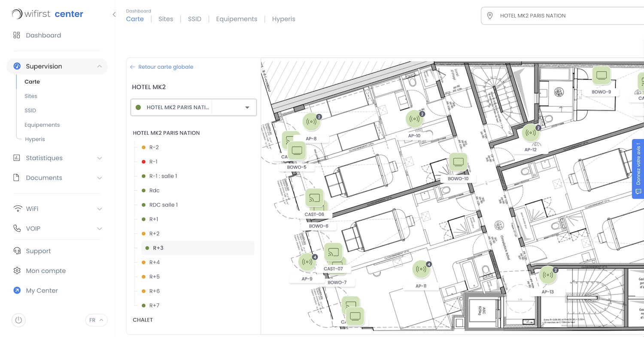
Task: Select floor R-2 in the tree
Action: (154, 147)
